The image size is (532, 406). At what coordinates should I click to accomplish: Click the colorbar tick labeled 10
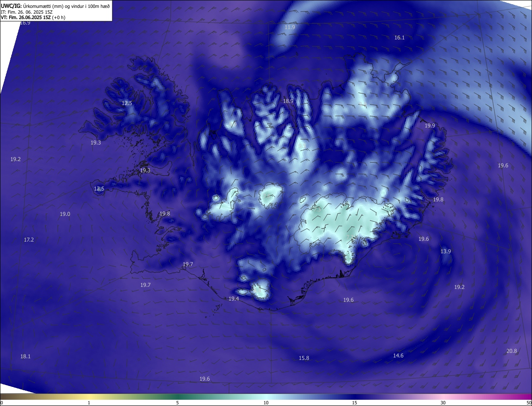[266, 403]
